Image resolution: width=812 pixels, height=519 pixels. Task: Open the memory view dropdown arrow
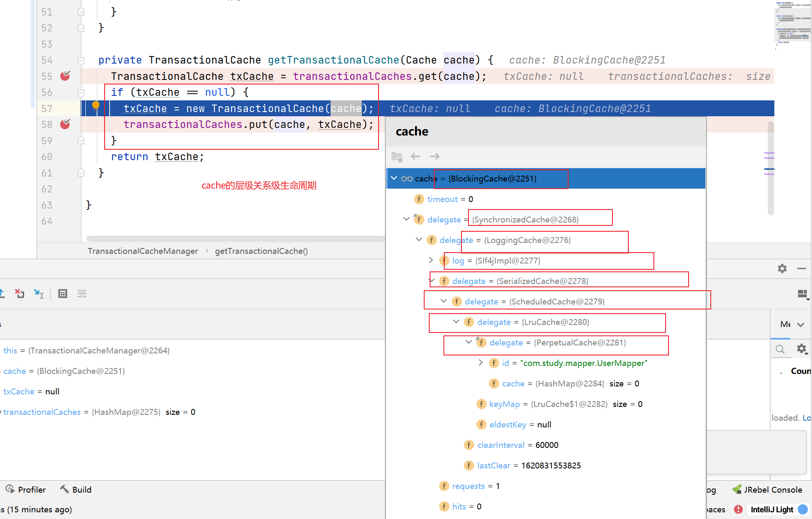pos(801,325)
